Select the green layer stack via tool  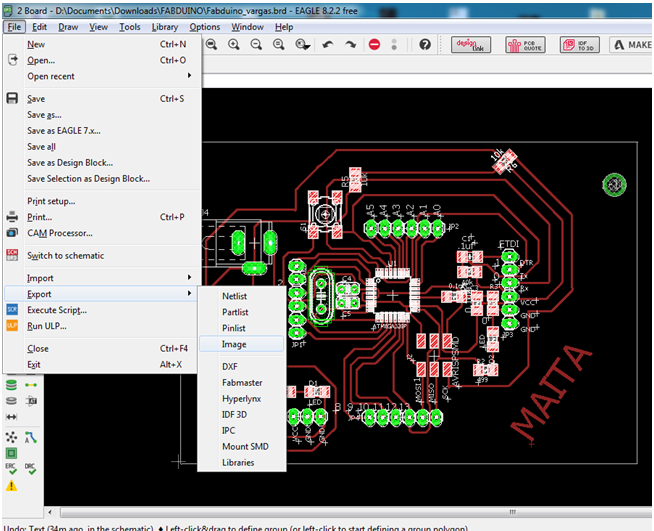(11, 385)
